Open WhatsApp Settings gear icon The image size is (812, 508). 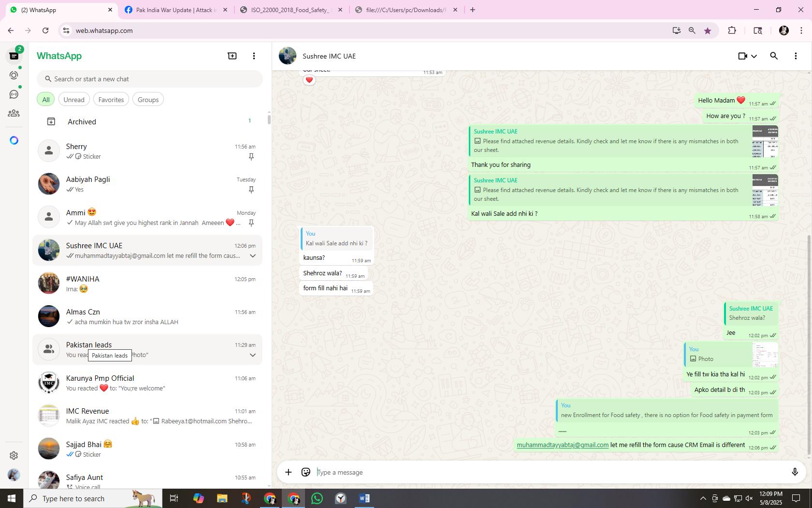coord(14,455)
